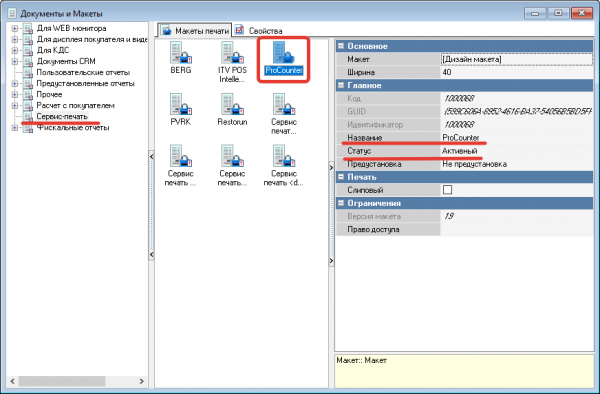This screenshot has width=600, height=394.
Task: Expand the Для дисплея покупателя tree node
Action: coord(15,39)
